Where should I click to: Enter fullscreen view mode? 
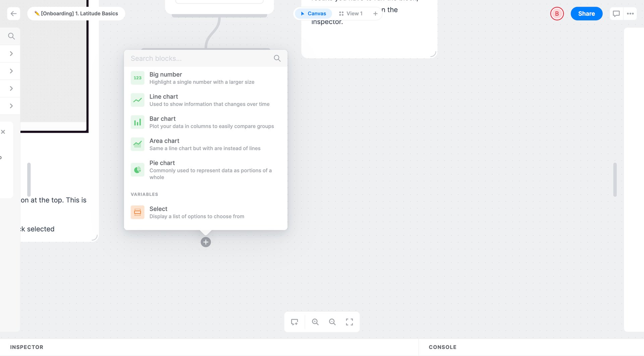349,322
